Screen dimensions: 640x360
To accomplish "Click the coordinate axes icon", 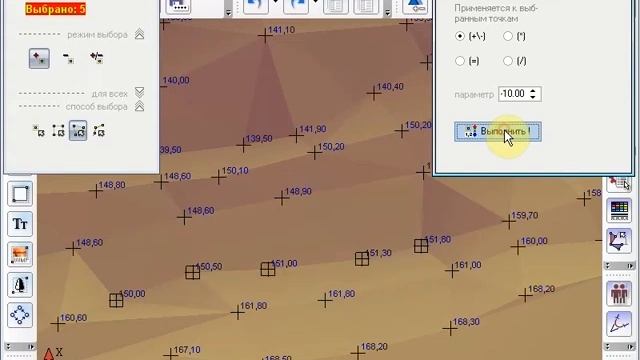I will (x=619, y=324).
